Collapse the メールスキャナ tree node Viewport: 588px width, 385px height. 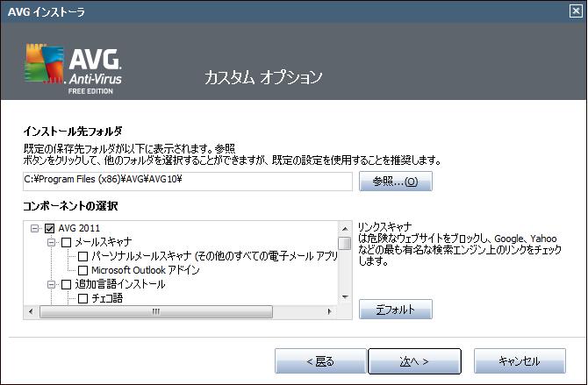[x=51, y=243]
